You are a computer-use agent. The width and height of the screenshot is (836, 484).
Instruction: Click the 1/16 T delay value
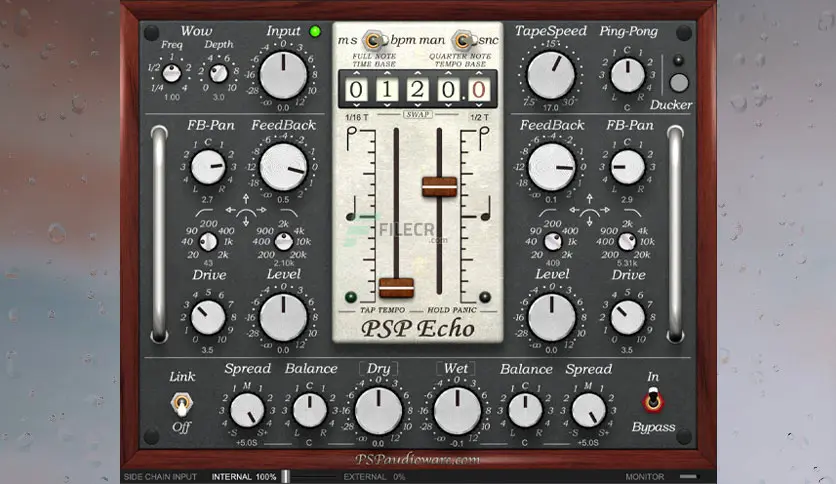357,117
